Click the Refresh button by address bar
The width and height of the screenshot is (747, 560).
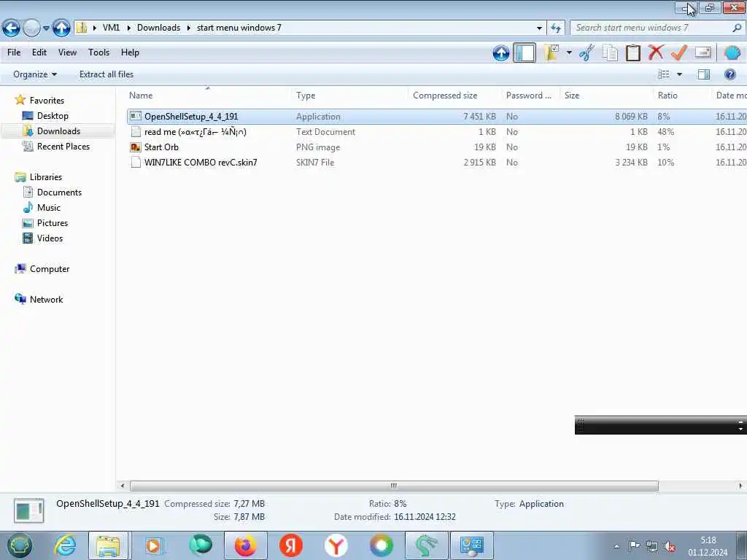click(556, 28)
